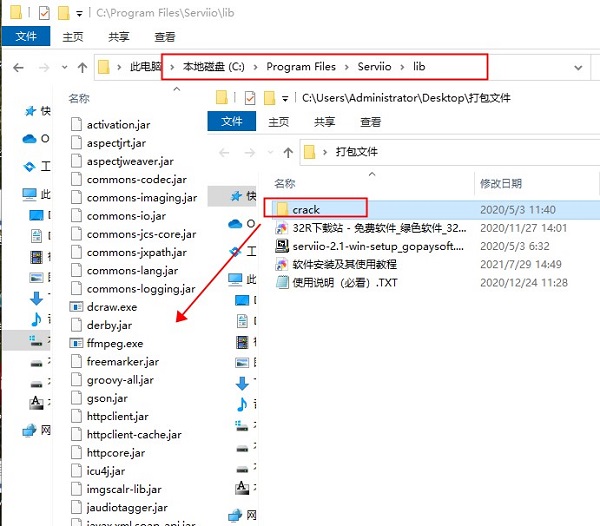Select activation.jar file
This screenshot has height=526, width=600.
(x=110, y=125)
